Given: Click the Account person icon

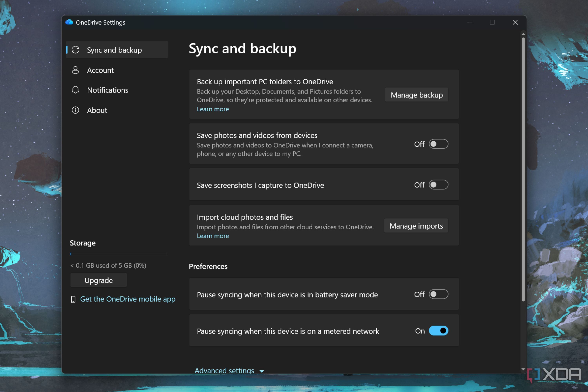Looking at the screenshot, I should pyautogui.click(x=75, y=70).
